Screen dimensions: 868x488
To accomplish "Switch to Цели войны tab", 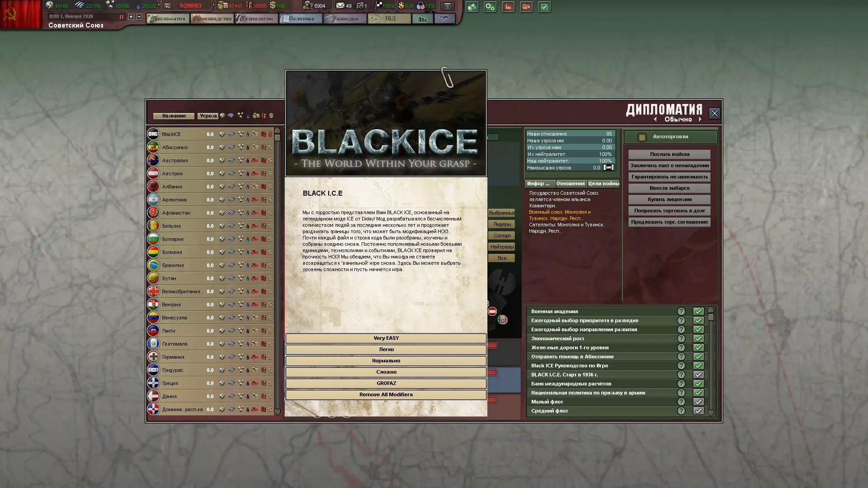I will pos(603,183).
